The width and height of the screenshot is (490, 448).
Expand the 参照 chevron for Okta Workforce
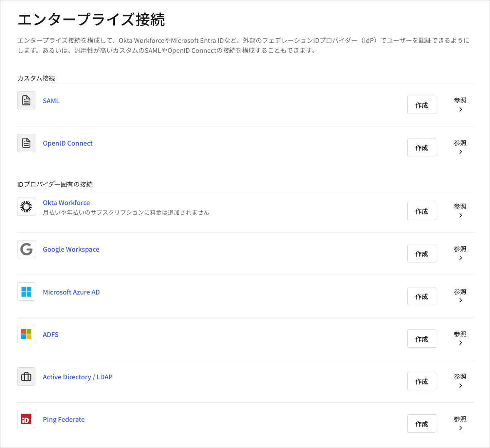(x=460, y=215)
